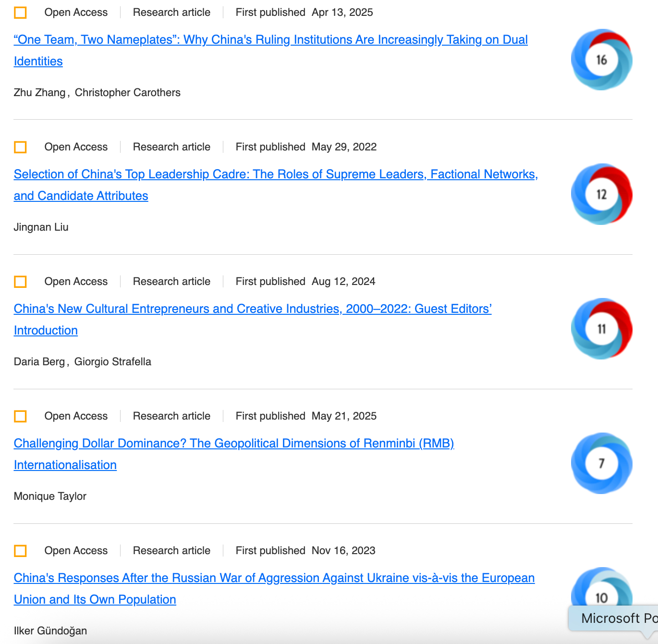Click author name Christopher Carothers
Image resolution: width=658 pixels, height=644 pixels.
127,93
